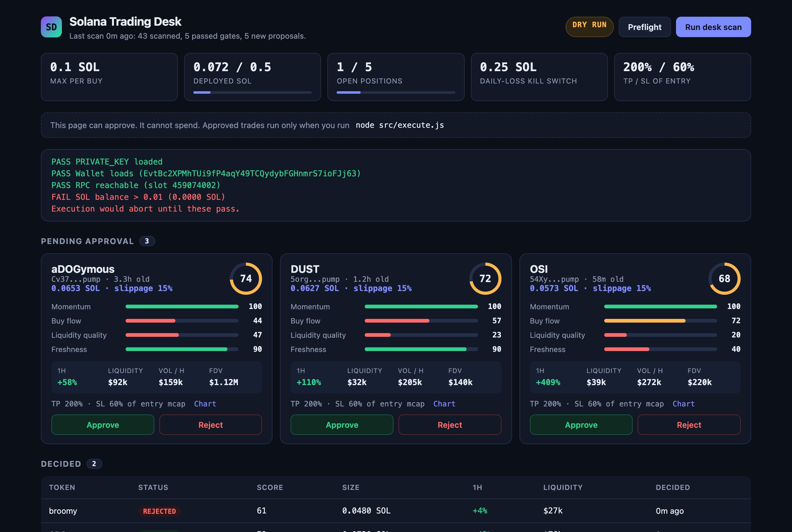Click the OSI Buy flow orange bar

click(645, 321)
